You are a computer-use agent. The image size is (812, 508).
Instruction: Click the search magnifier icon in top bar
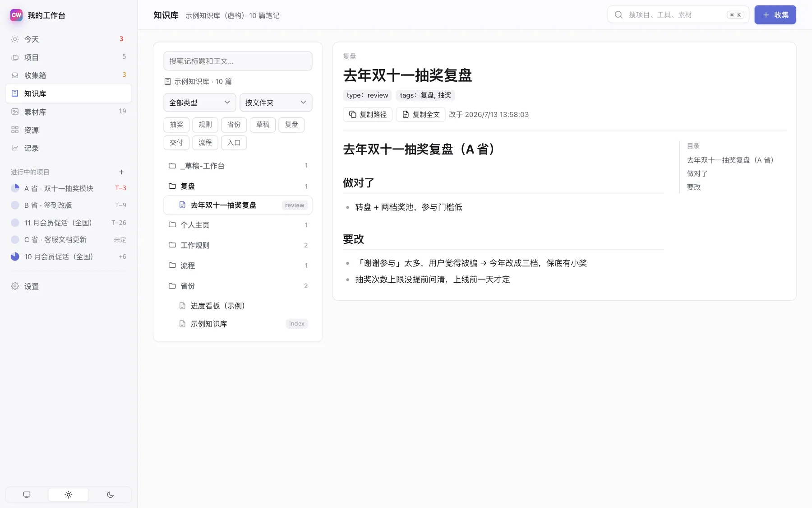618,14
